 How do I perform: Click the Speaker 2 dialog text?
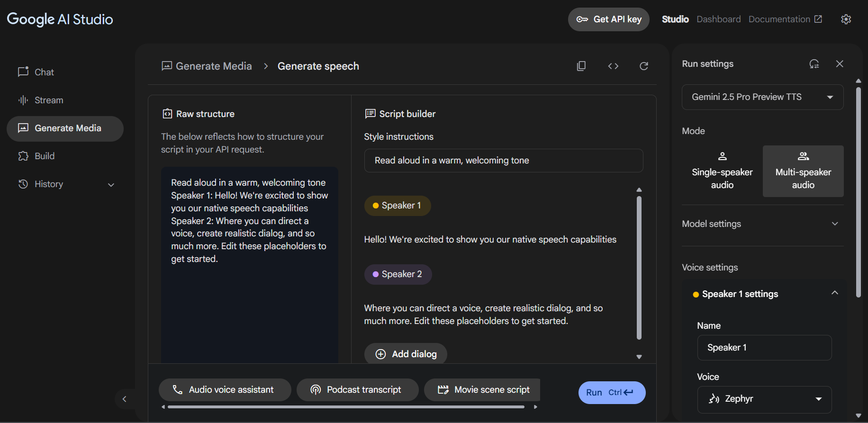click(483, 315)
